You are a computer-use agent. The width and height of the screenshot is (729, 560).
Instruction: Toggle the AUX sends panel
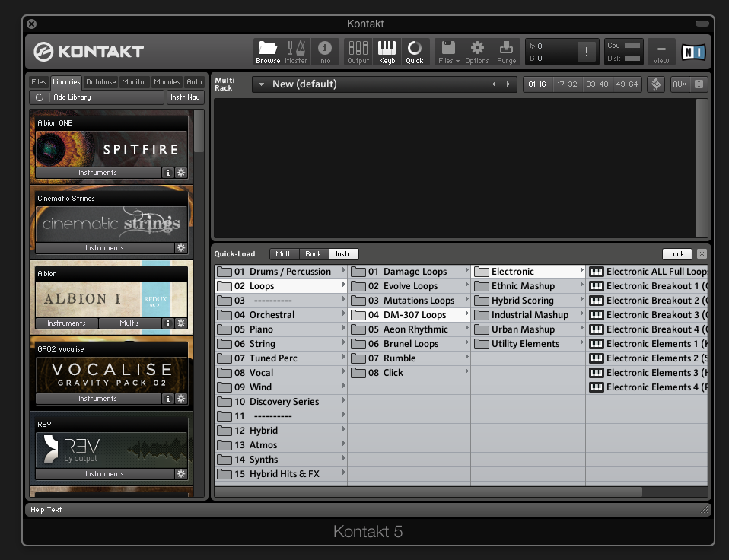pos(680,84)
